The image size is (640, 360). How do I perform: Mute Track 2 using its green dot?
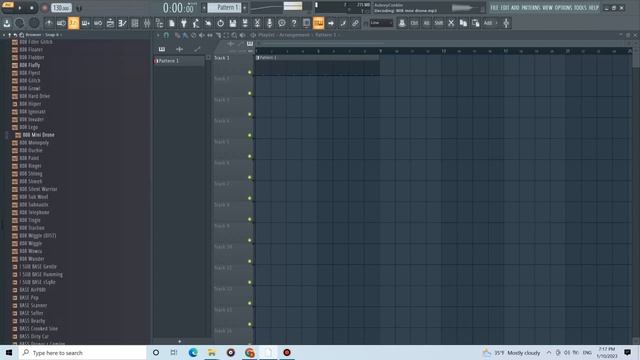[x=250, y=93]
